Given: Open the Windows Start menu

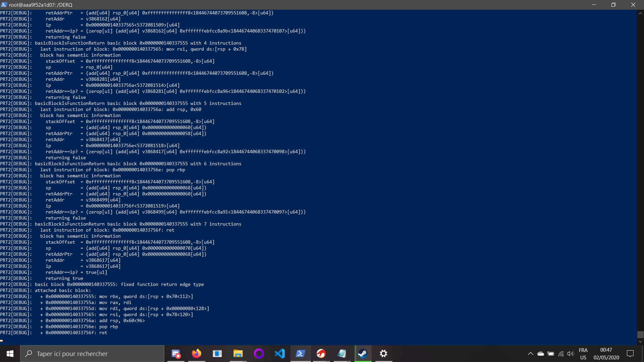Looking at the screenshot, I should pyautogui.click(x=10, y=353).
